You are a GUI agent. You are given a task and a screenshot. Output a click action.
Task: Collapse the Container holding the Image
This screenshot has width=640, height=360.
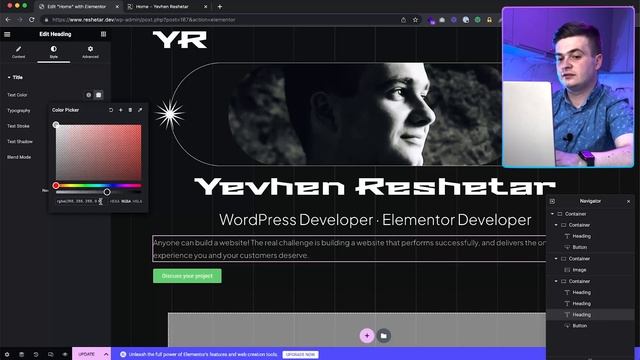coord(556,259)
